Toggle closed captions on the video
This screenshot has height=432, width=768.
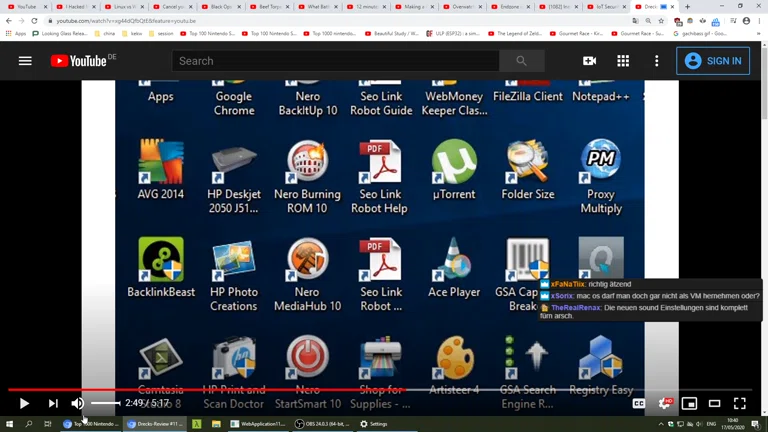pos(638,403)
